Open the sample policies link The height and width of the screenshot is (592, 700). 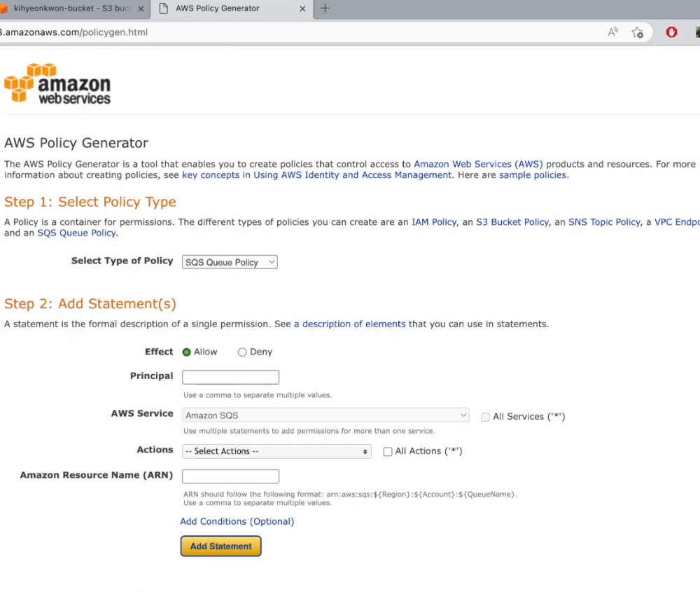click(x=533, y=174)
